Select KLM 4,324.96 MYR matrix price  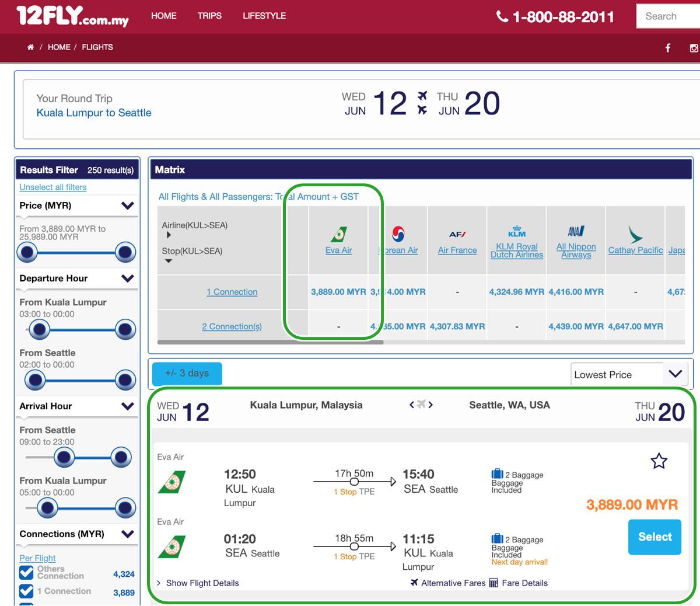tap(517, 292)
